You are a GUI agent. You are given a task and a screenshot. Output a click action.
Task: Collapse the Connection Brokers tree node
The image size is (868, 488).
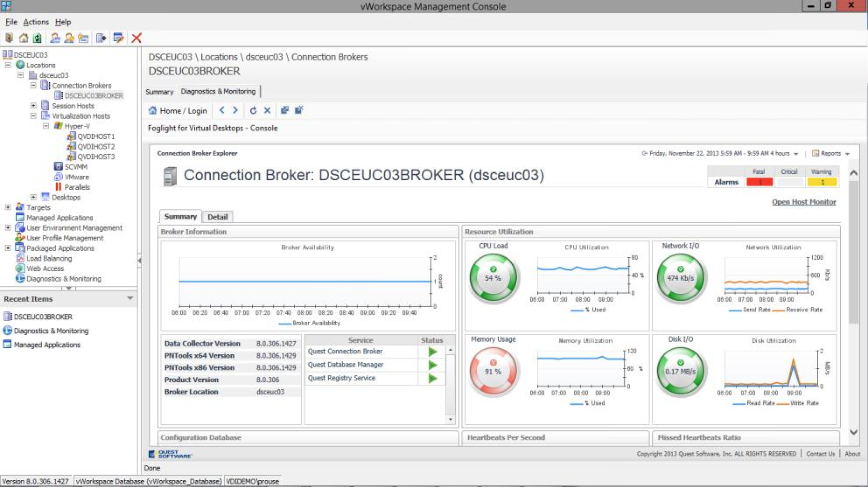coord(33,85)
